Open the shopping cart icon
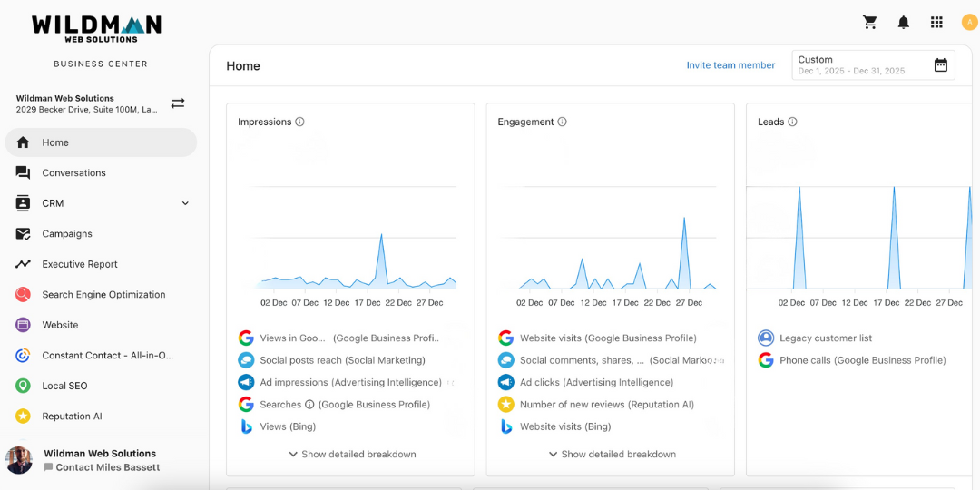Screen dimensions: 980x490 [870, 23]
